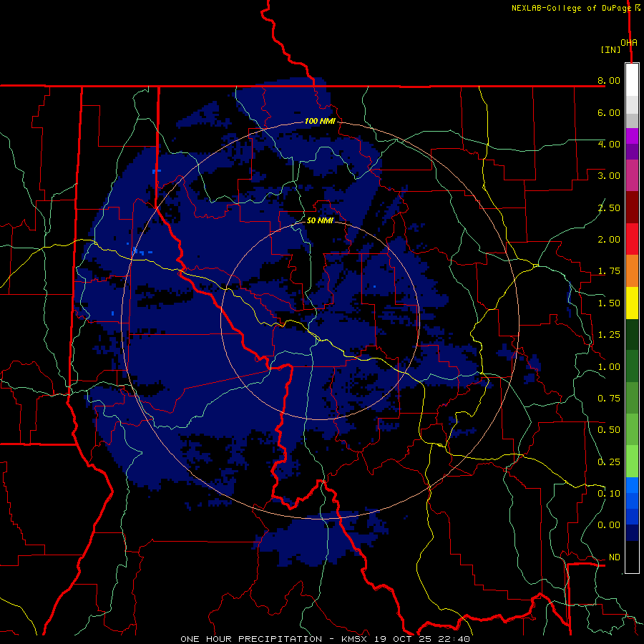644x644 pixels.
Task: Click the 0.25 scale value
Action: click(x=609, y=462)
